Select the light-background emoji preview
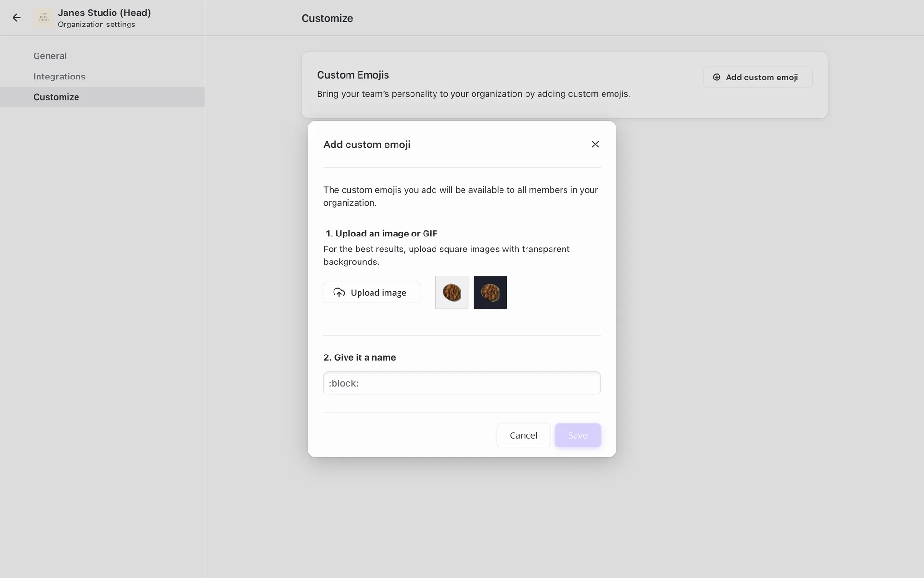Viewport: 924px width, 578px height. click(451, 292)
